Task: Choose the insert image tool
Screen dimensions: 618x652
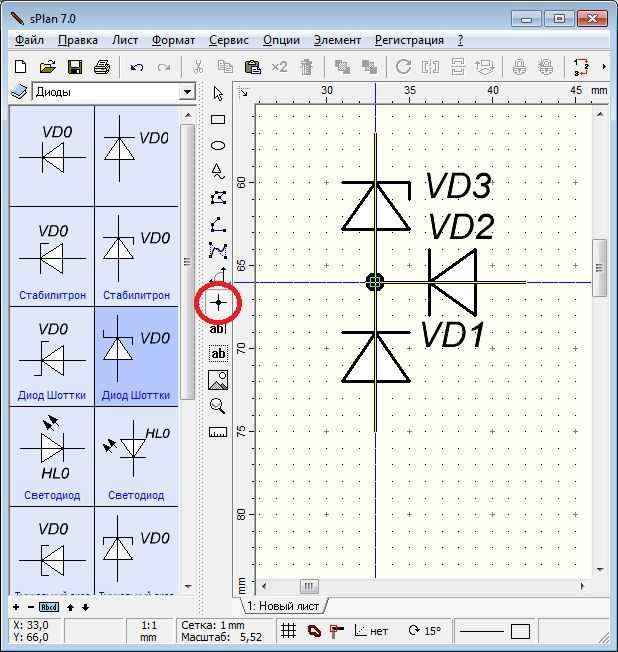Action: pos(218,380)
